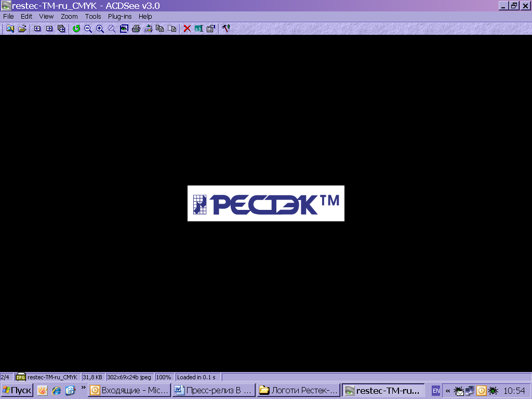Click the rename a.b icon

[199, 29]
